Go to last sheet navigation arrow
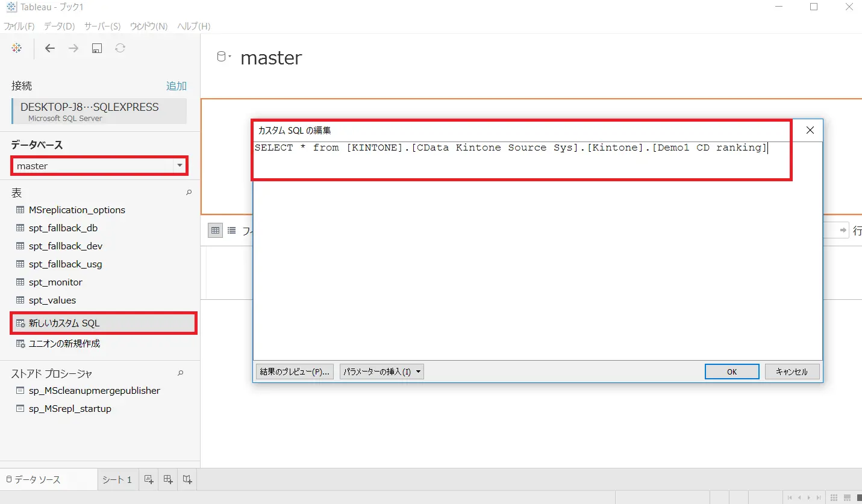862x504 pixels. (x=817, y=497)
